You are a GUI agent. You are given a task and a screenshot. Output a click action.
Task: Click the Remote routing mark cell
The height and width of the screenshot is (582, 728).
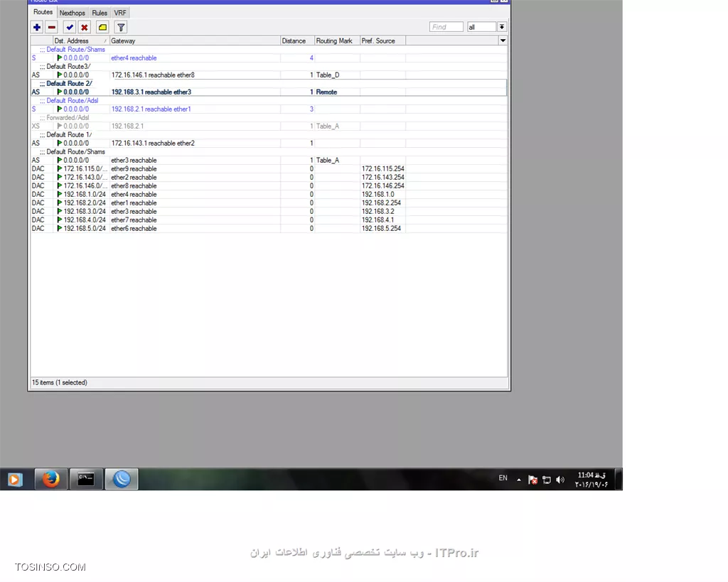click(x=337, y=92)
